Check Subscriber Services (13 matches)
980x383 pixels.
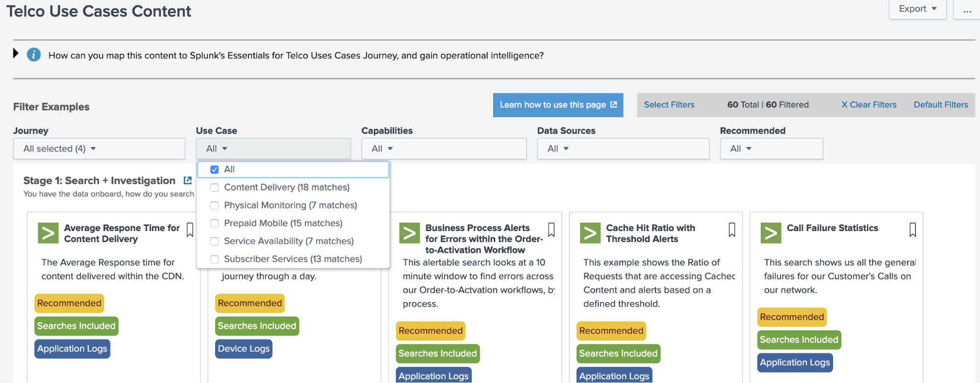214,259
